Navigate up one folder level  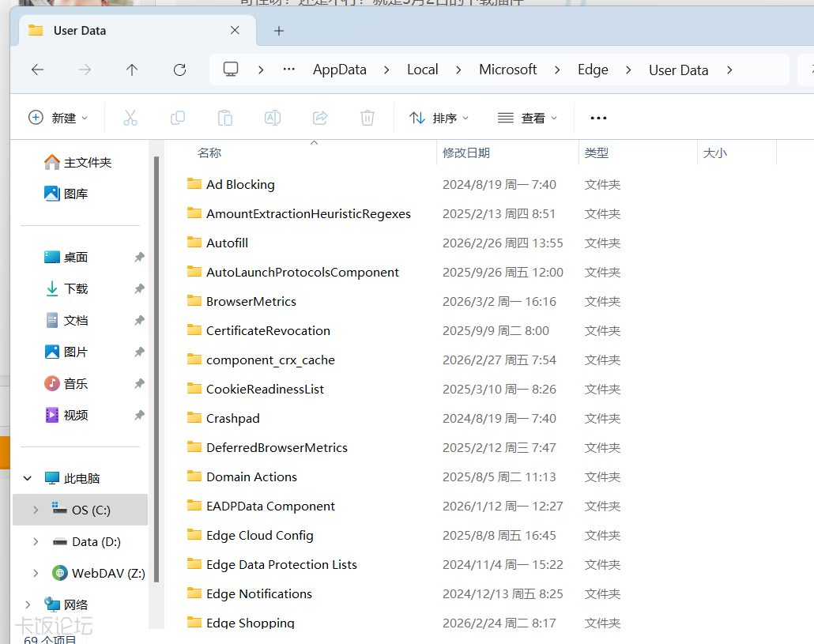click(132, 70)
